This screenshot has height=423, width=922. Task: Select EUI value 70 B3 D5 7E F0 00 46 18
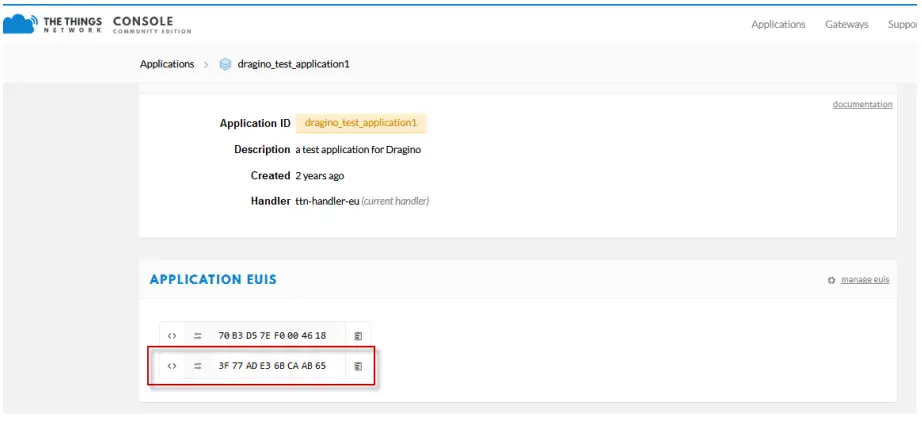click(272, 336)
